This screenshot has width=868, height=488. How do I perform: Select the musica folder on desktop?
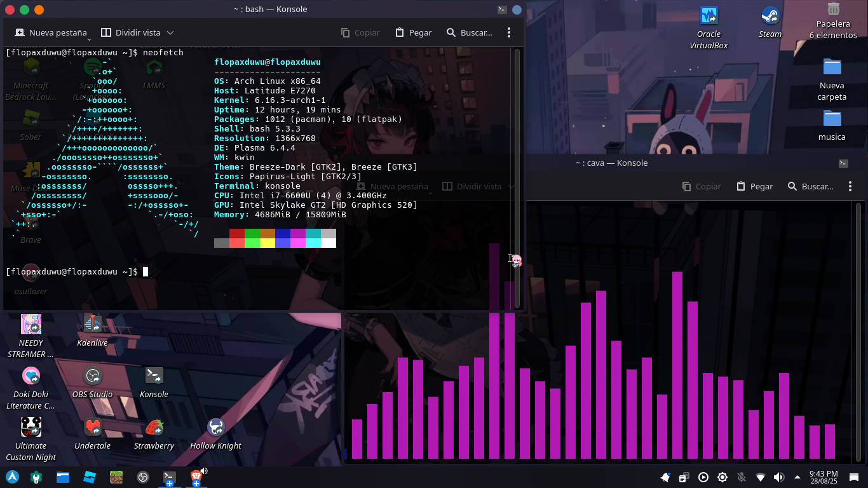coord(832,125)
